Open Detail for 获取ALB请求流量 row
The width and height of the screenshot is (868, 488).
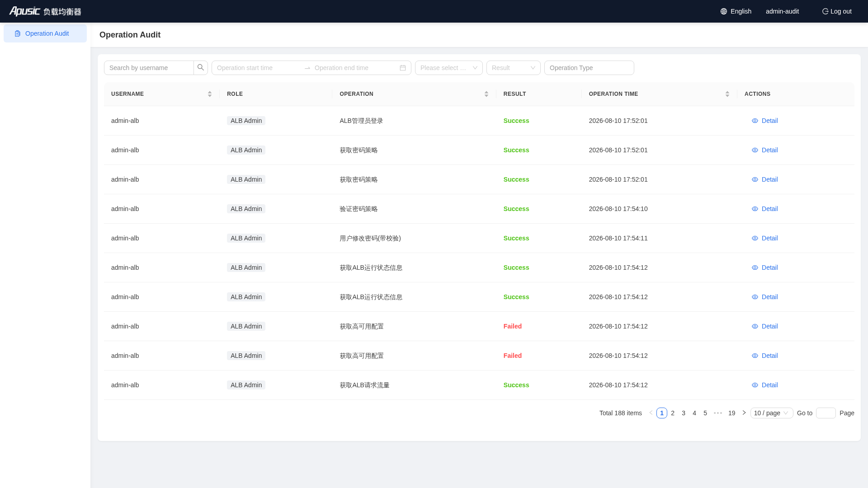[765, 385]
